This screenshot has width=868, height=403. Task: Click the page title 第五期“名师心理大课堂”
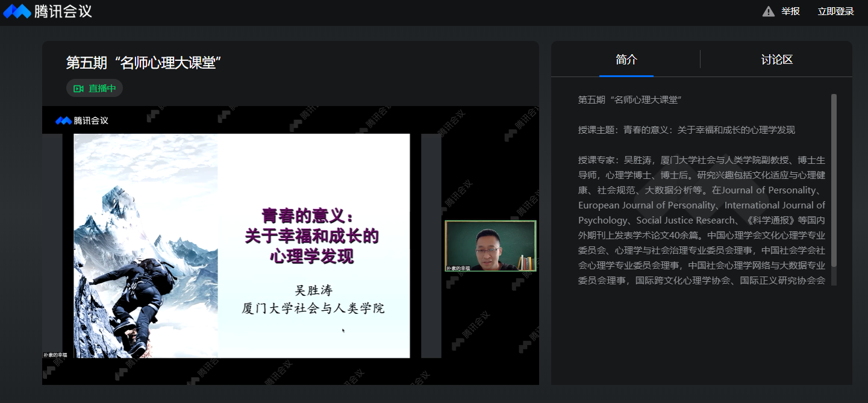(143, 63)
